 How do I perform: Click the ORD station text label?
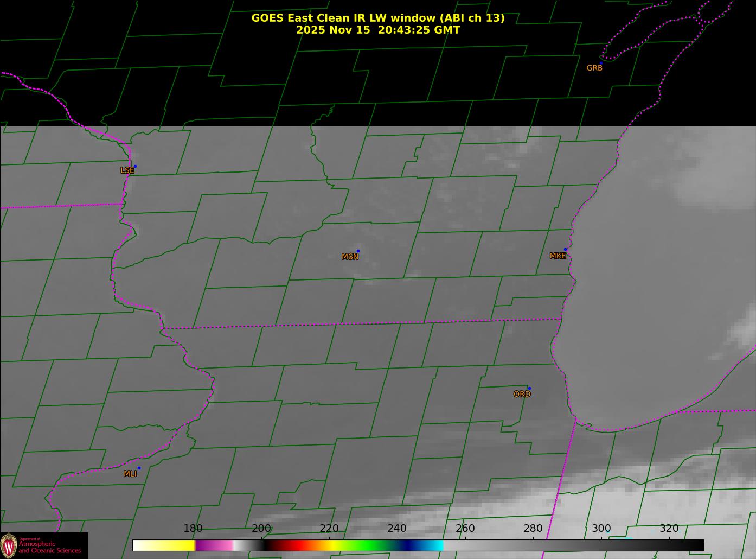pyautogui.click(x=522, y=395)
